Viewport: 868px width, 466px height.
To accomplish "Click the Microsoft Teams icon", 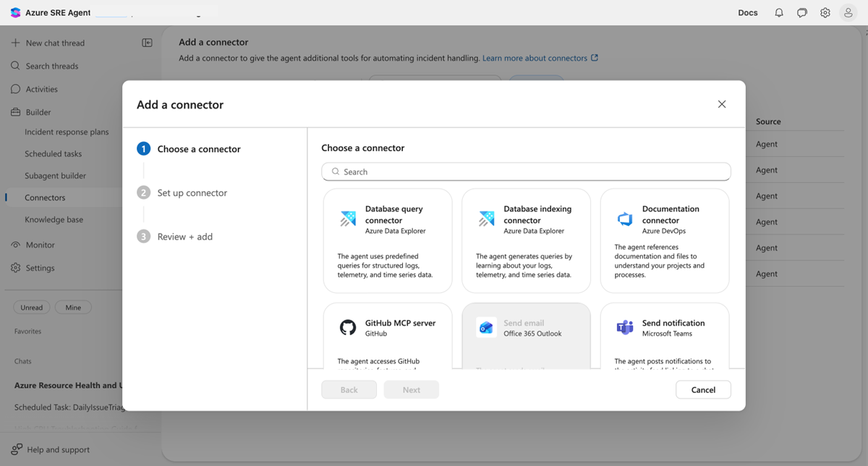I will click(625, 328).
